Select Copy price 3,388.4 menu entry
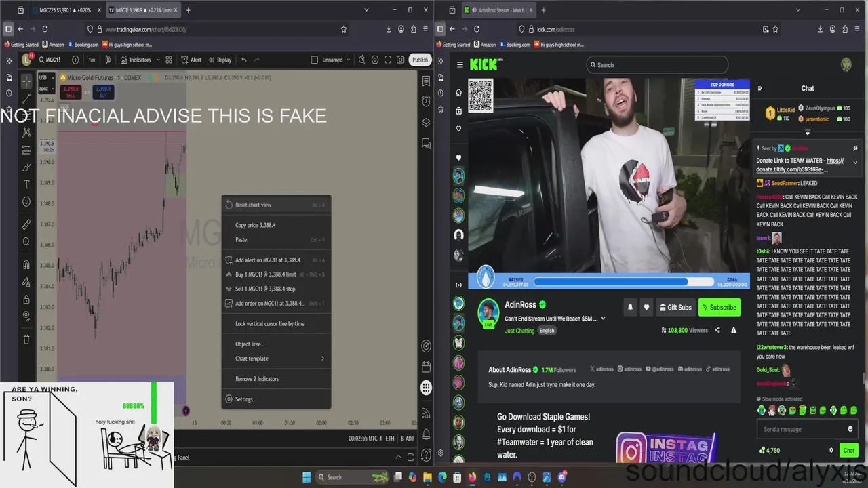This screenshot has width=868, height=488. pyautogui.click(x=276, y=225)
